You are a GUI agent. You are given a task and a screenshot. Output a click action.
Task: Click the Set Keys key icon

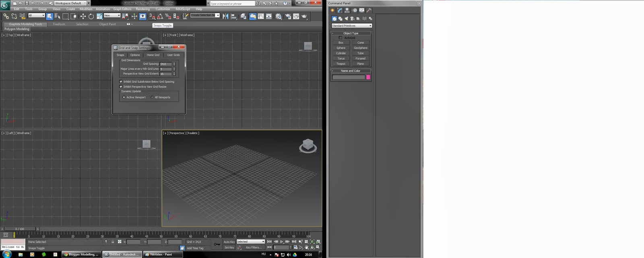[x=217, y=244]
